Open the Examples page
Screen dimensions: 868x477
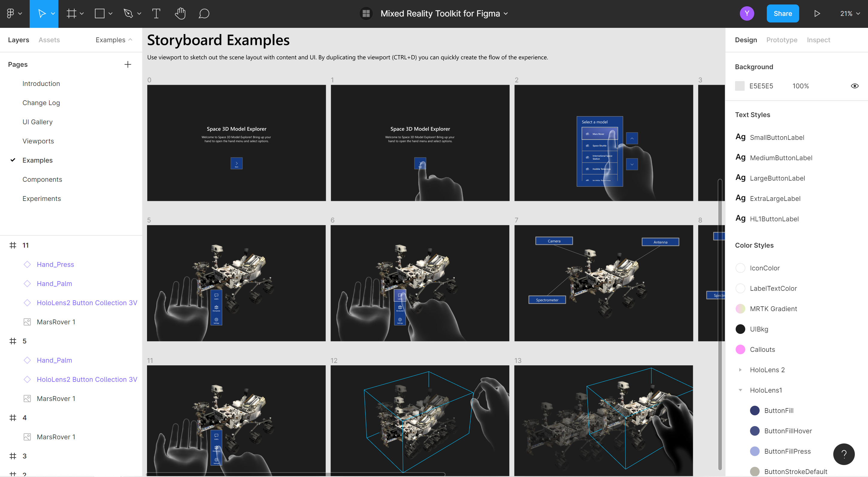click(38, 160)
